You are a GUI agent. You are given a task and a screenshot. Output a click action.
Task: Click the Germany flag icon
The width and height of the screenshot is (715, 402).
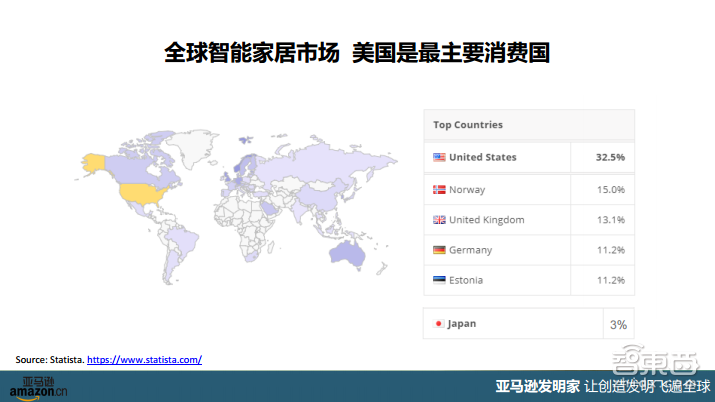tap(439, 250)
